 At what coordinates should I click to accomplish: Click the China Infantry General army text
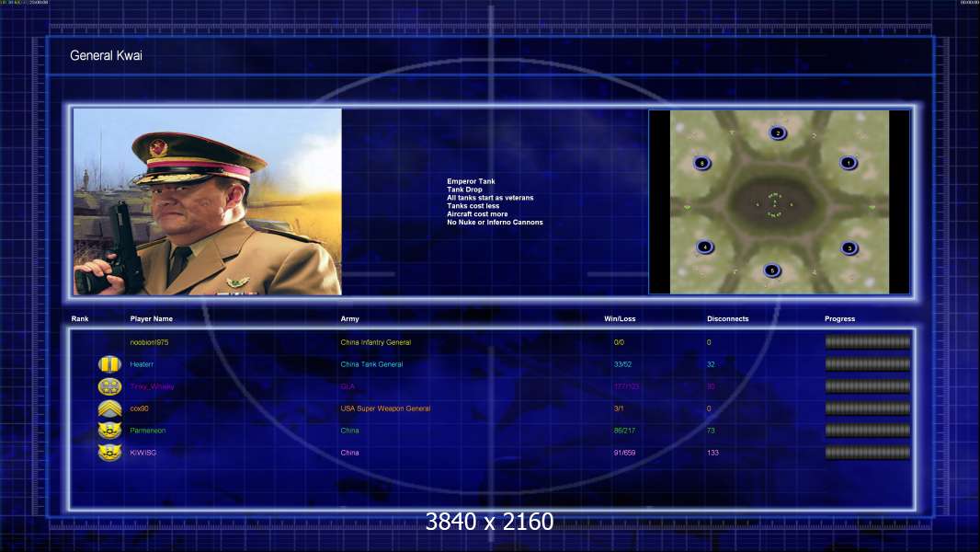(376, 342)
